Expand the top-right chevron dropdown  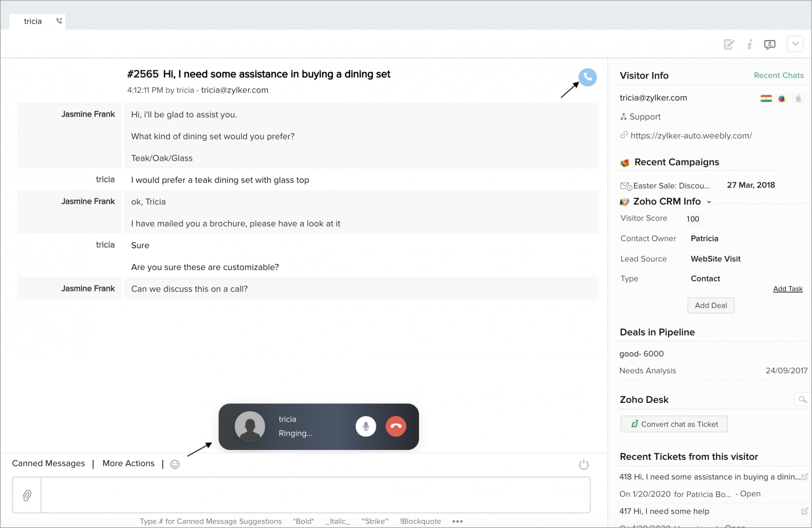click(x=795, y=44)
